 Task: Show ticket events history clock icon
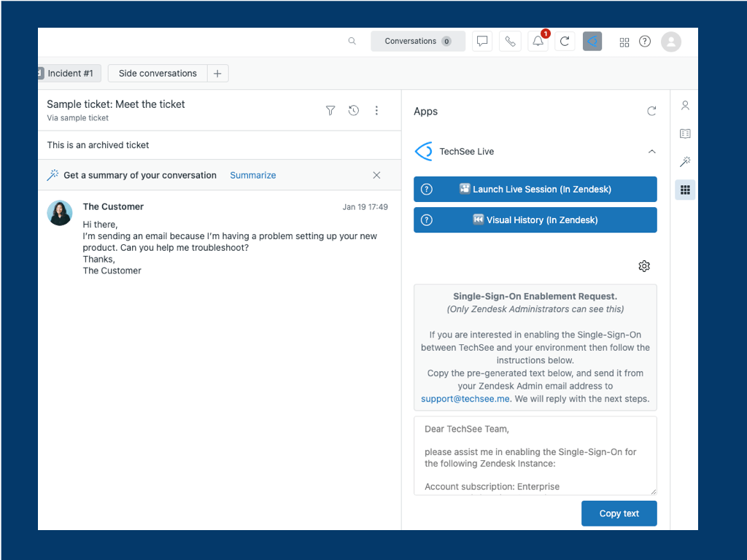[x=354, y=111]
